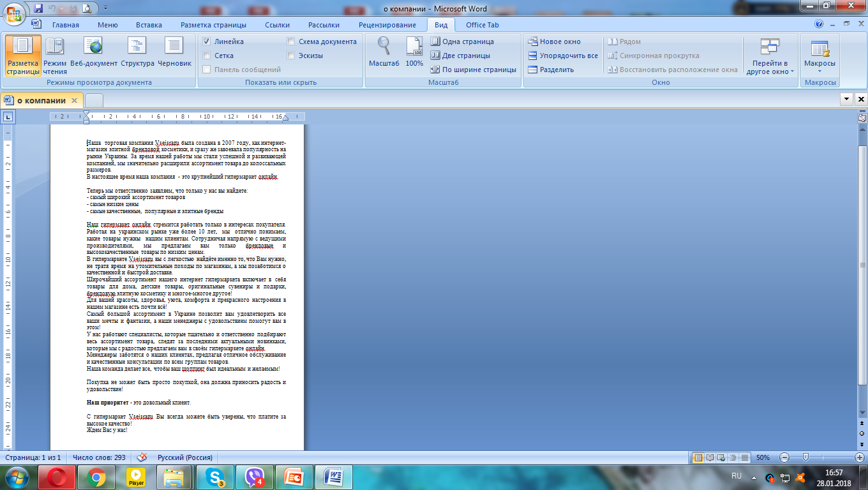
Task: Select По ширине страницы option
Action: pos(474,70)
